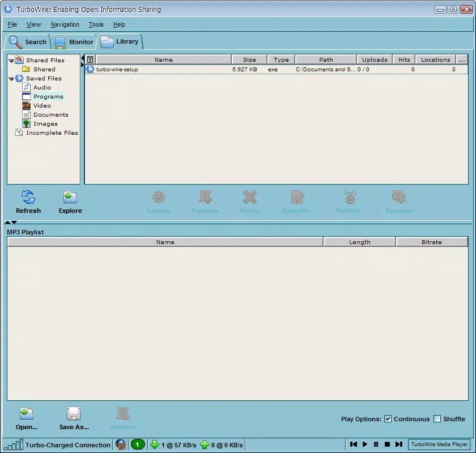The image size is (476, 453).
Task: Click the Refresh icon
Action: 28,197
